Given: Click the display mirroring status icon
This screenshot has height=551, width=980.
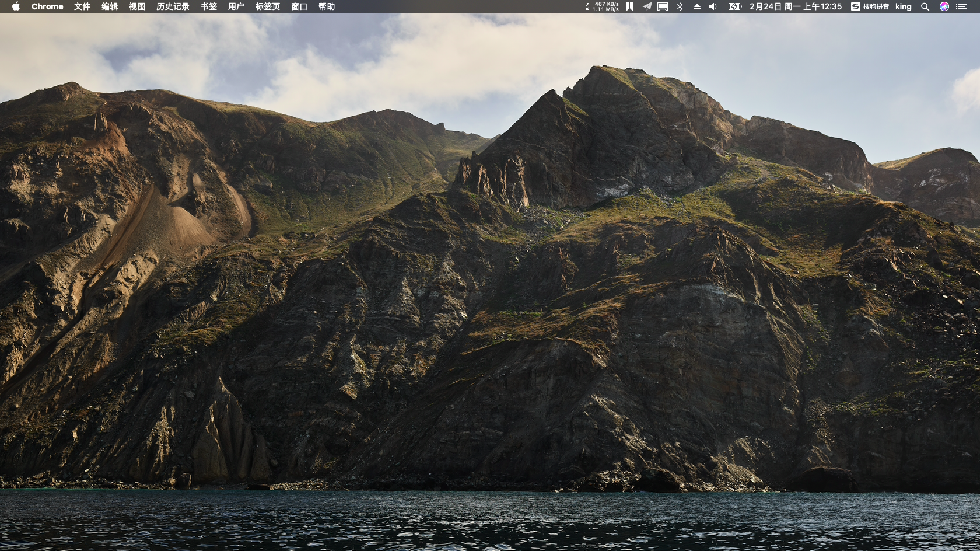Looking at the screenshot, I should point(663,6).
